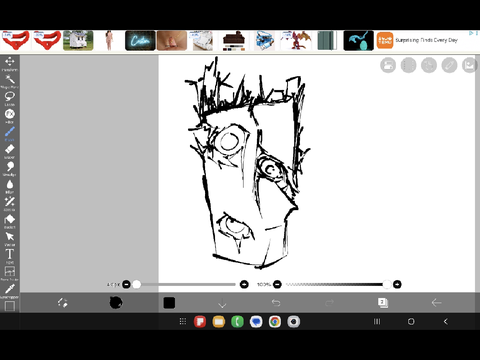The width and height of the screenshot is (480, 360).
Task: Select the Blur droplet tool
Action: coord(10,186)
